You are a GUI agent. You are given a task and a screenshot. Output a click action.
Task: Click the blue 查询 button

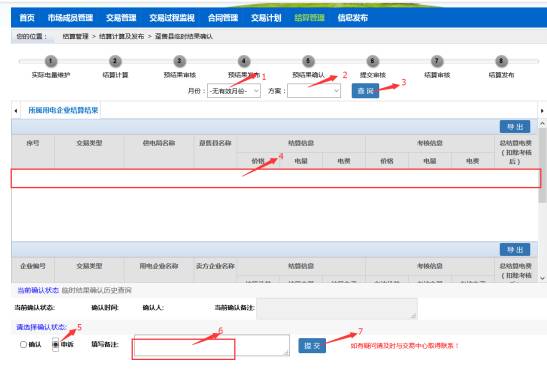pyautogui.click(x=365, y=91)
